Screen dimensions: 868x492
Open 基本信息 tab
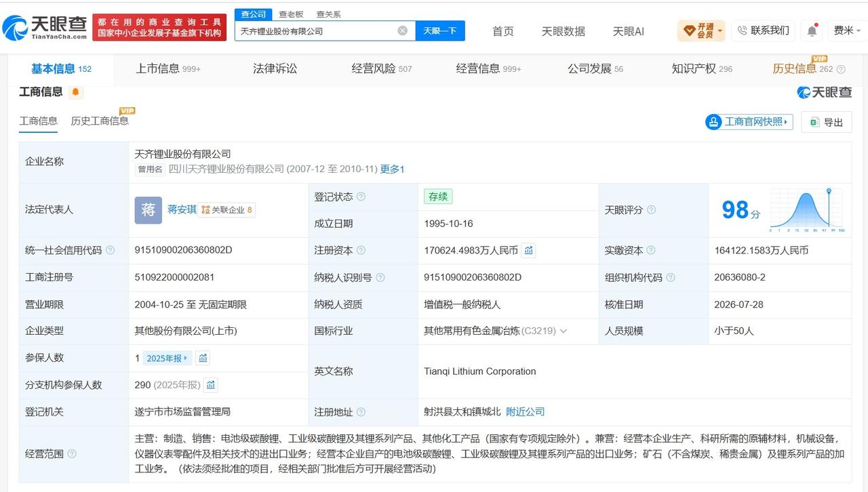61,68
